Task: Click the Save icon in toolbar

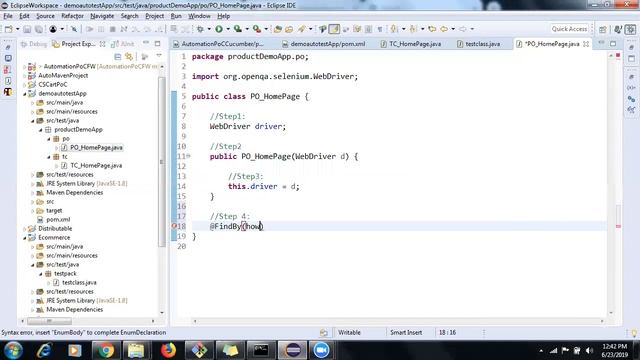Action: [x=27, y=29]
